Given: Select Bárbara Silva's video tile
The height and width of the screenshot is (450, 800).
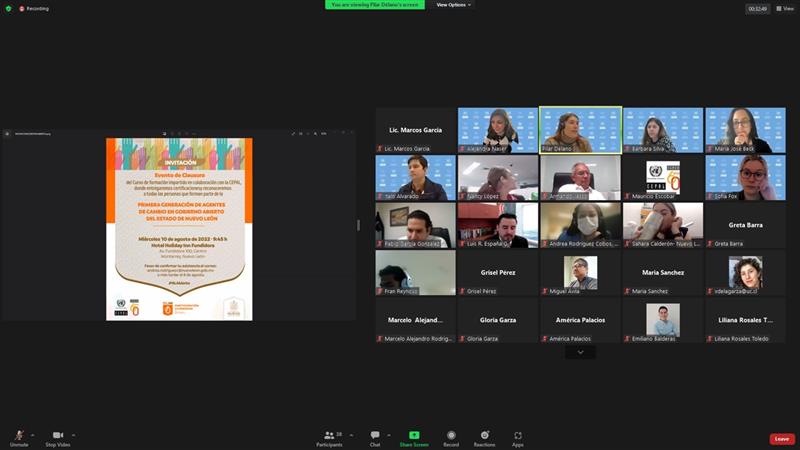Looking at the screenshot, I should click(663, 130).
